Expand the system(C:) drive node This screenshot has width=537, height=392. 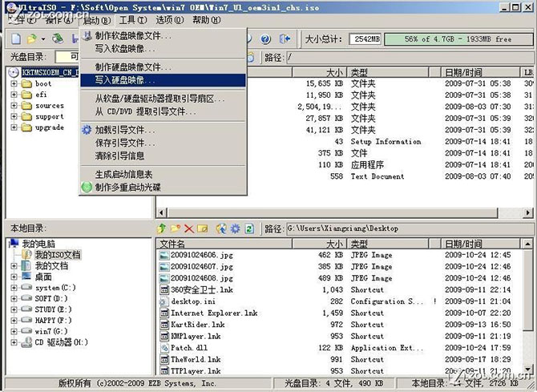tap(14, 287)
